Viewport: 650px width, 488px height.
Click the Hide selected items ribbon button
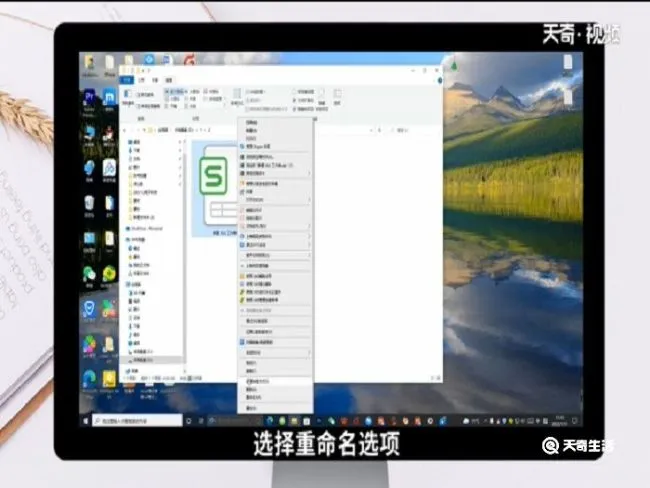(322, 98)
